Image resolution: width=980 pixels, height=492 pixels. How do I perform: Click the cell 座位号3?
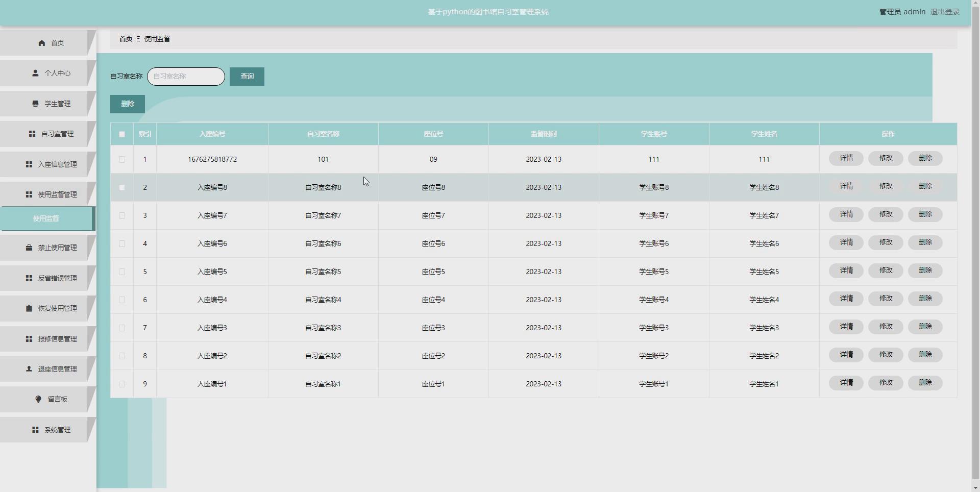click(x=433, y=328)
